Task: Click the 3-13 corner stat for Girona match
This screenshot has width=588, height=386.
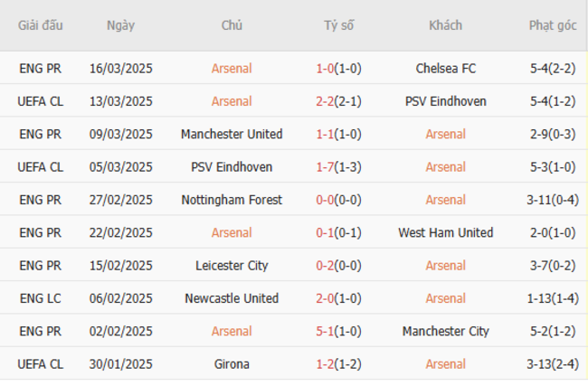Action: point(553,364)
